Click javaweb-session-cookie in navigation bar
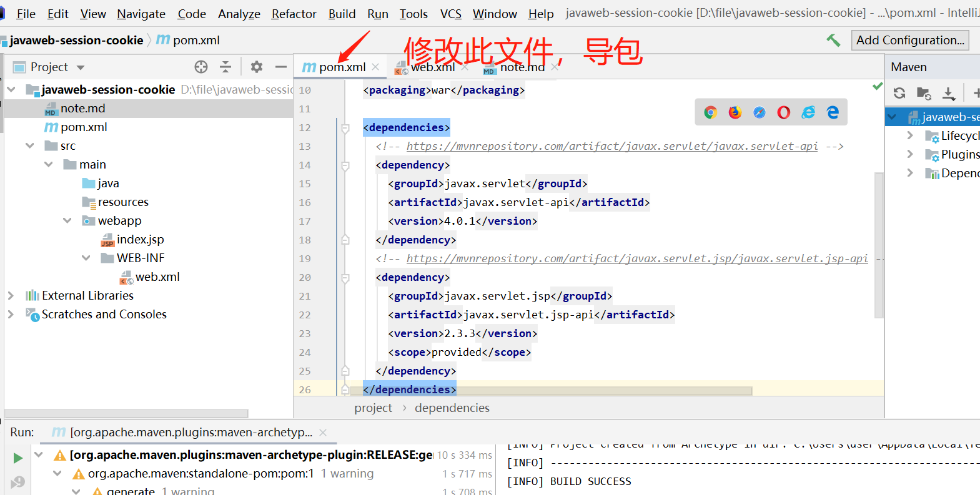980x495 pixels. point(77,40)
